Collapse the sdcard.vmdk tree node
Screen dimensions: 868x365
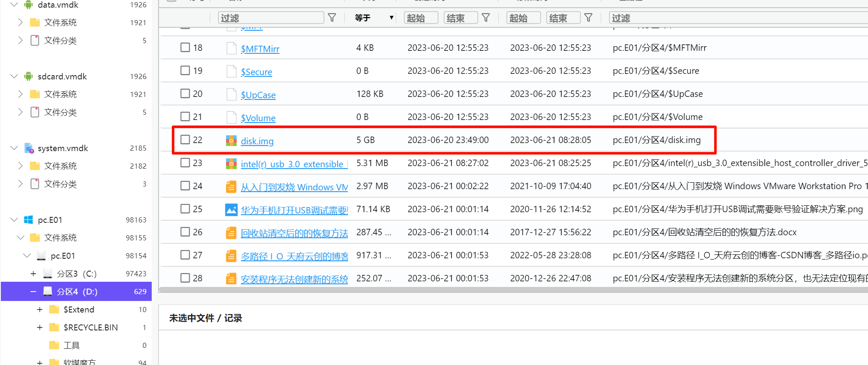click(x=14, y=76)
